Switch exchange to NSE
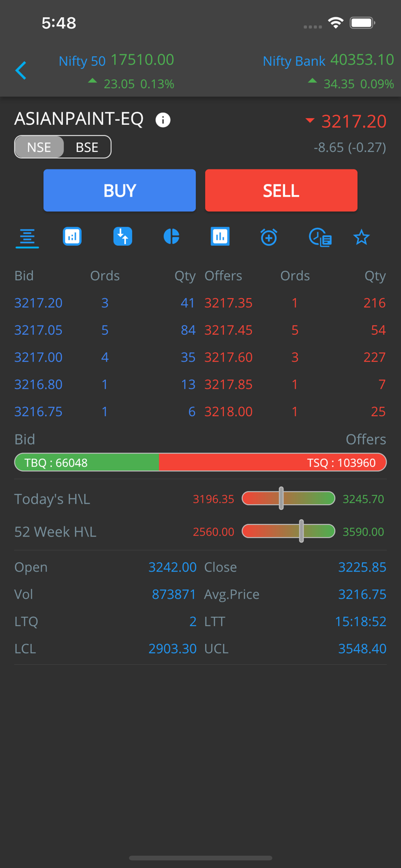Viewport: 401px width, 868px height. [39, 148]
